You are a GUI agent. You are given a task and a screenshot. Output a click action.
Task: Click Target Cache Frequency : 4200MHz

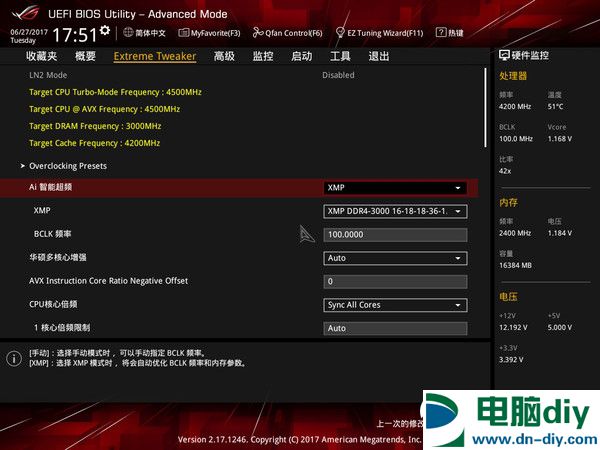95,143
